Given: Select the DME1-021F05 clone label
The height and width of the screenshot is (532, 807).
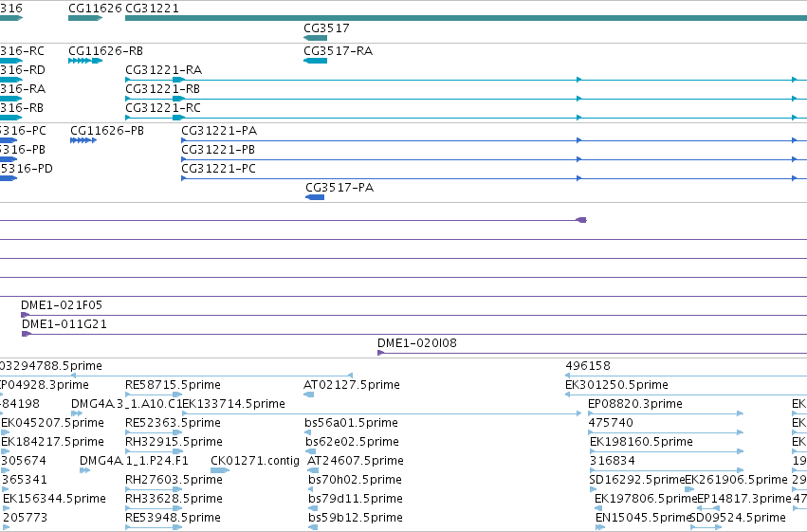Looking at the screenshot, I should [62, 304].
